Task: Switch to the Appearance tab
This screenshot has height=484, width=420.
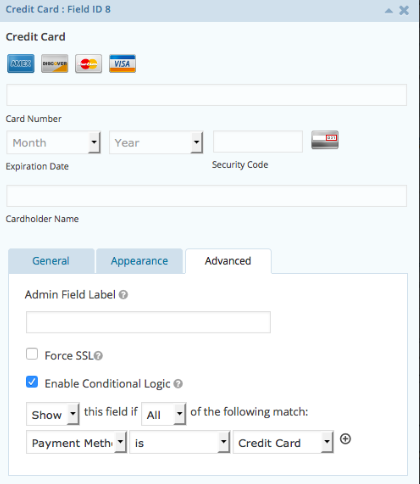Action: (139, 261)
